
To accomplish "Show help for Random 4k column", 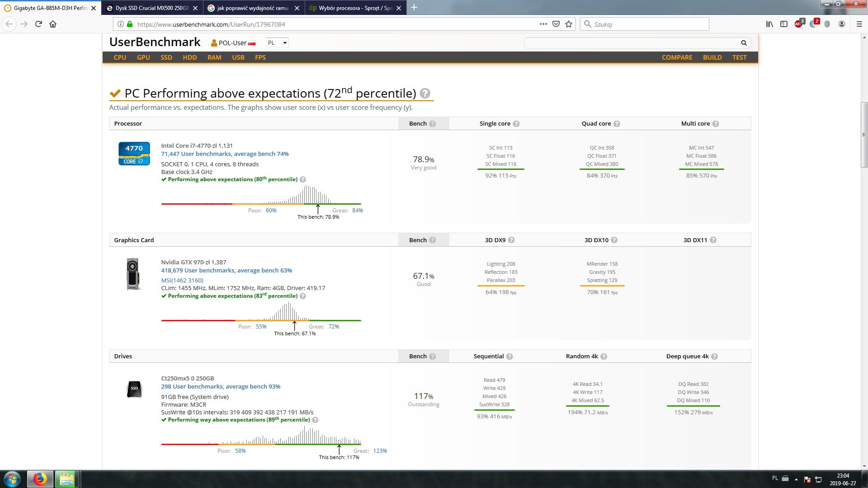I will tap(604, 357).
